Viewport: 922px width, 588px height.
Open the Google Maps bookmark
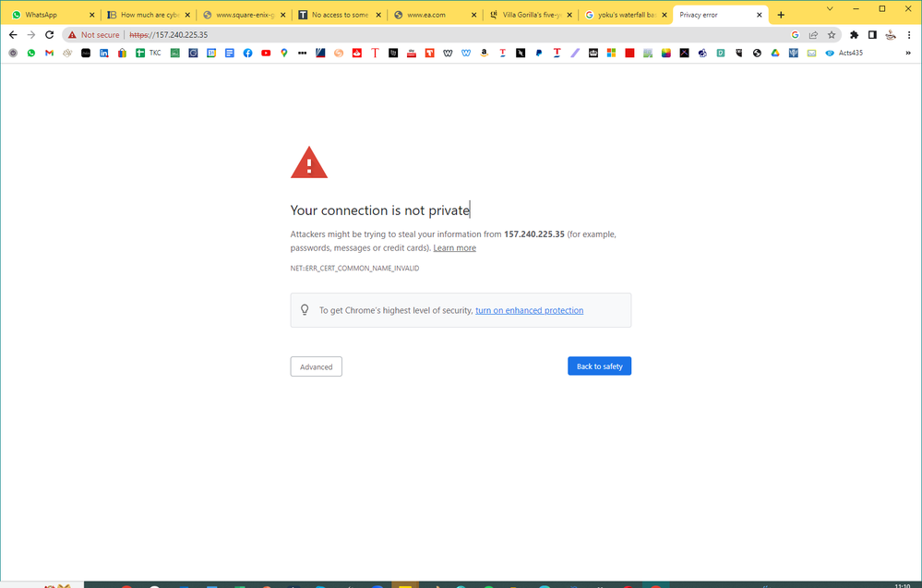point(283,53)
